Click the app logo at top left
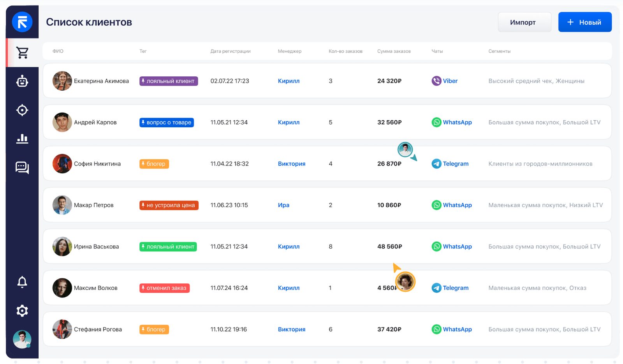The width and height of the screenshot is (623, 364). tap(22, 22)
